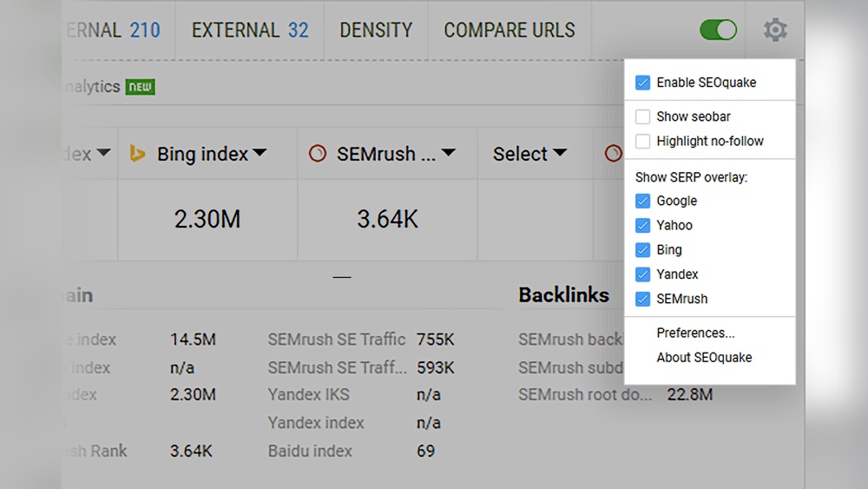The height and width of the screenshot is (489, 868).
Task: Uncheck Enable SEOquake checkbox
Action: [x=642, y=83]
